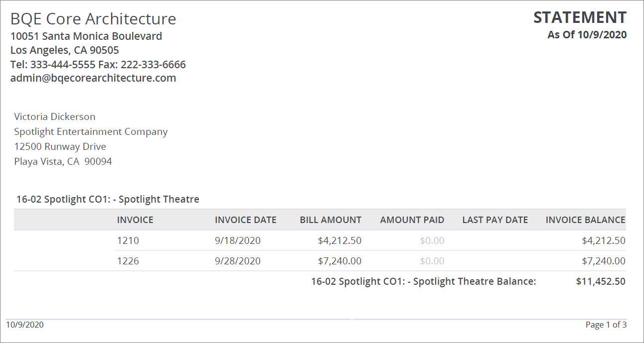Sort by the BILL AMOUNT column header
This screenshot has height=343, width=644.
tap(330, 220)
